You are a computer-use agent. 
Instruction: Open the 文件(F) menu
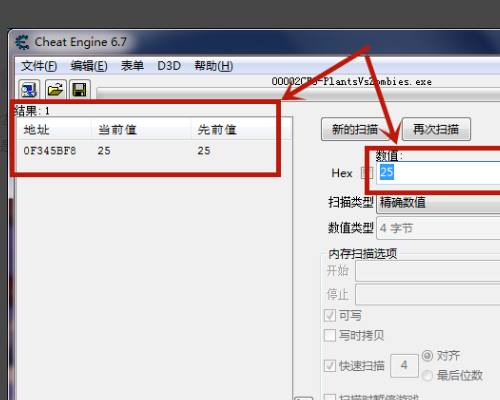[x=39, y=66]
